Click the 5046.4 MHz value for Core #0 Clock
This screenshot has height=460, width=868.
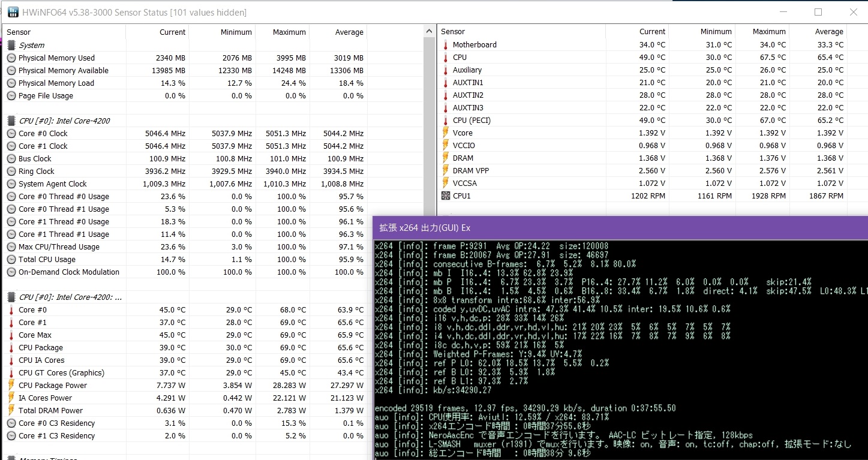coord(166,134)
